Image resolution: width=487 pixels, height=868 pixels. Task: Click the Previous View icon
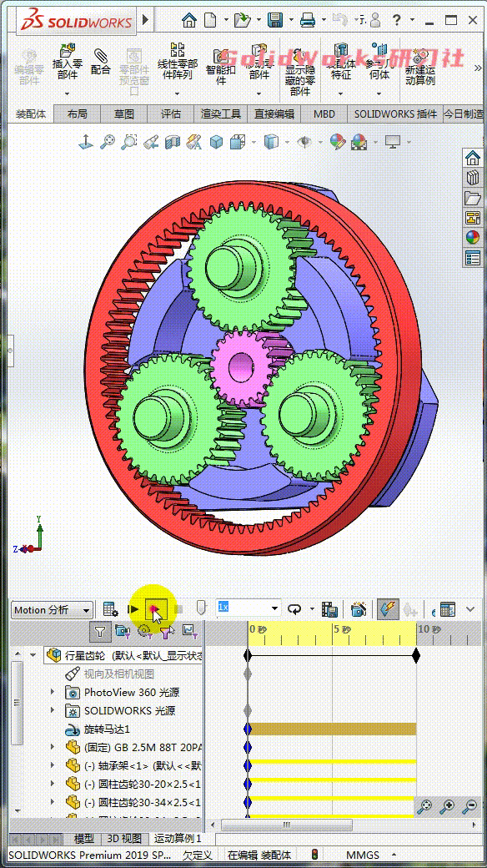(x=151, y=142)
